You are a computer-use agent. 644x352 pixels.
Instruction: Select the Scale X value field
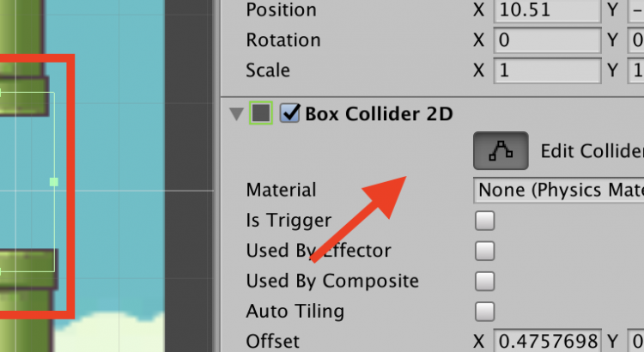(546, 70)
